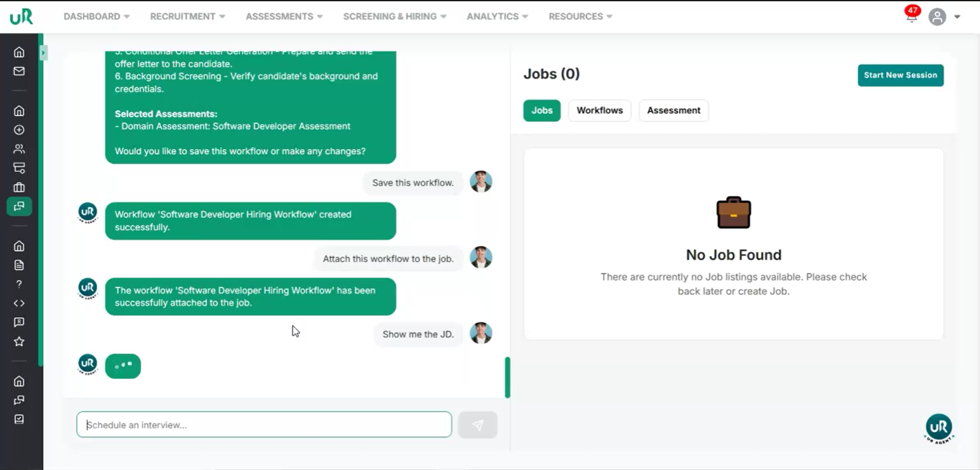Click the question mark icon in sidebar

tap(19, 284)
